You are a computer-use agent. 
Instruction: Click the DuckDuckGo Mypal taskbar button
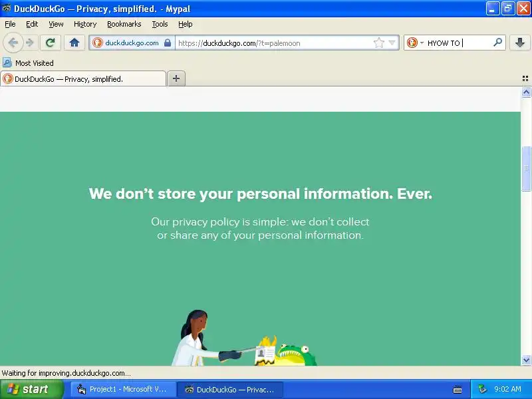click(x=230, y=390)
